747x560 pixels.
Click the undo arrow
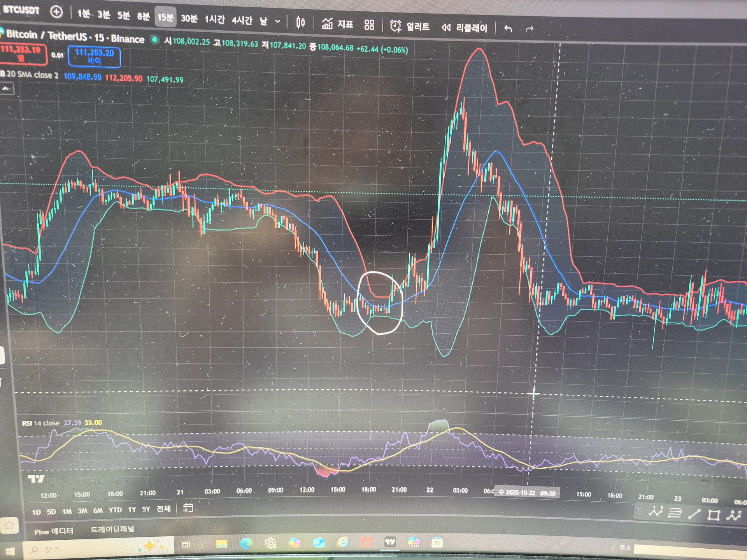click(508, 28)
